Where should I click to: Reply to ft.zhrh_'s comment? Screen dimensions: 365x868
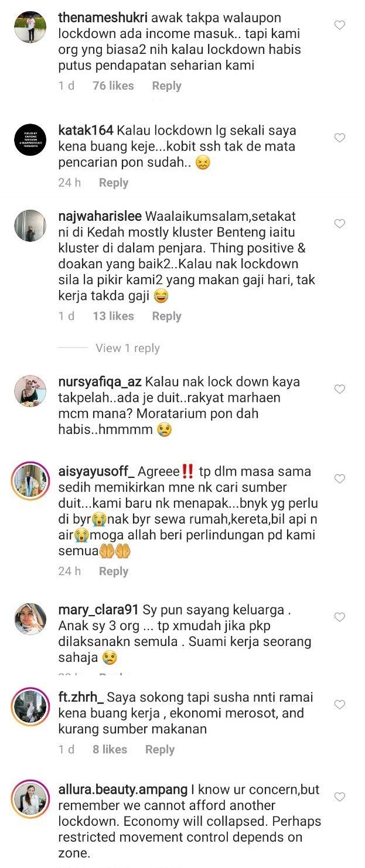point(160,749)
